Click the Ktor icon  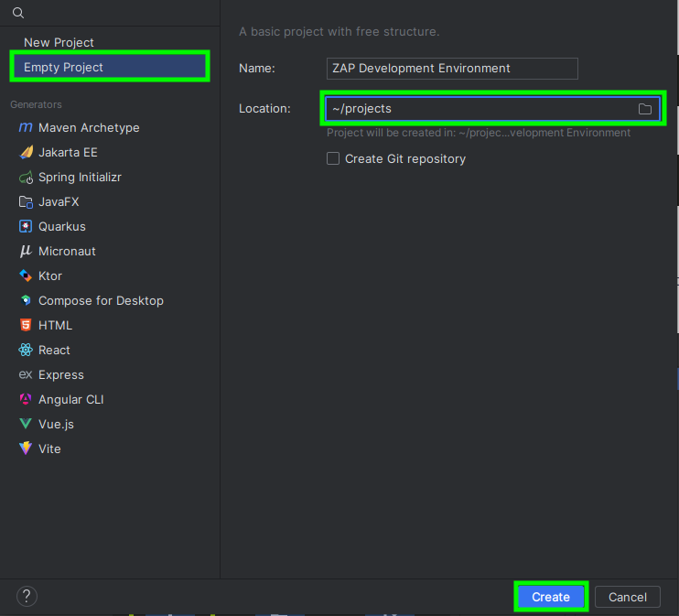pos(26,276)
